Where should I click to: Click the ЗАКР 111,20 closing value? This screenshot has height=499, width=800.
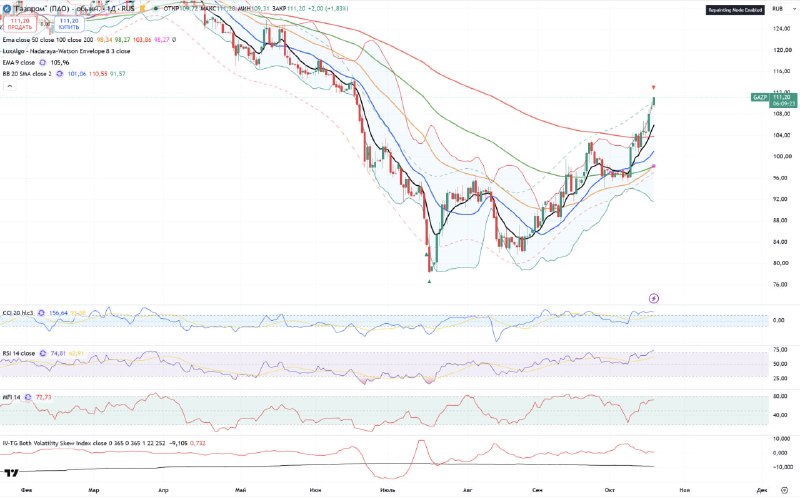click(x=288, y=9)
